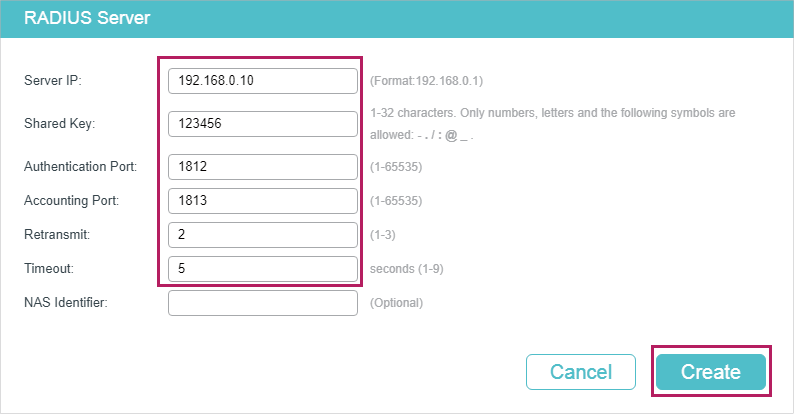
Task: Click the "(1-3)" retransmit range hint
Action: coord(382,235)
